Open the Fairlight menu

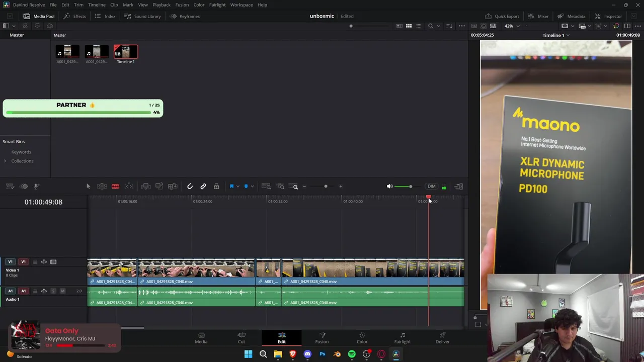(217, 5)
